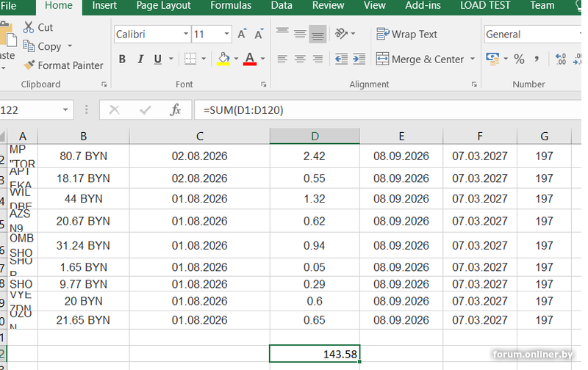588x370 pixels.
Task: Toggle bold formatting
Action: click(x=122, y=59)
